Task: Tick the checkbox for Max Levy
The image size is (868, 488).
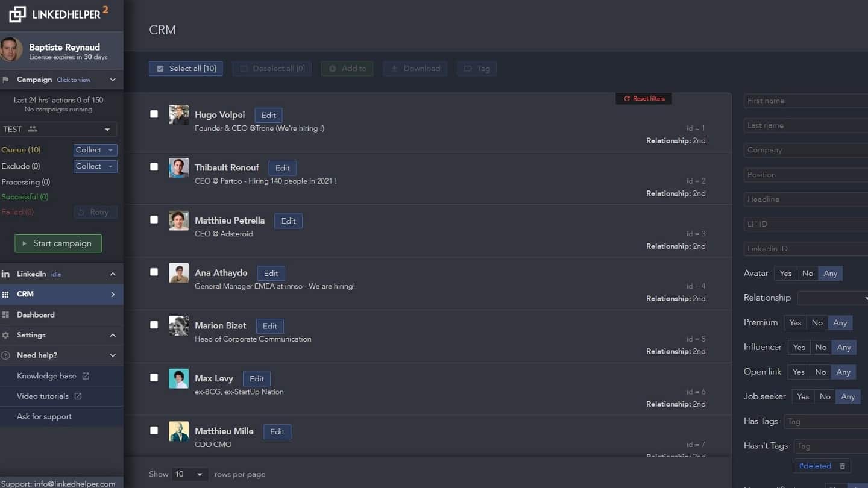Action: [154, 377]
